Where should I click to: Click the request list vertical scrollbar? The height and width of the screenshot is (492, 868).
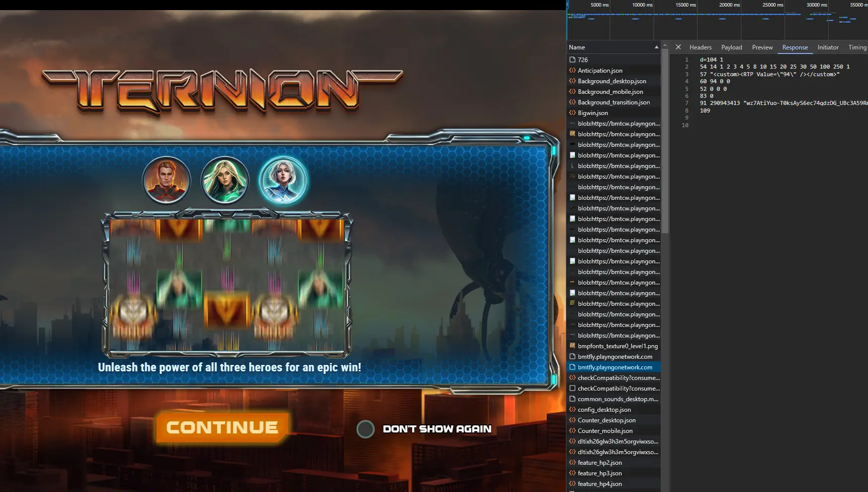[x=665, y=141]
